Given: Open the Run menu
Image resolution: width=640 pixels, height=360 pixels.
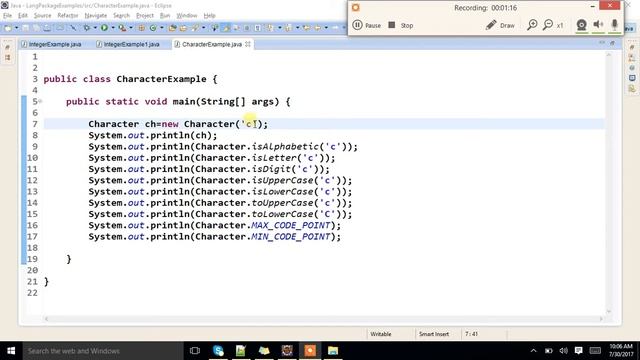Looking at the screenshot, I should (165, 16).
